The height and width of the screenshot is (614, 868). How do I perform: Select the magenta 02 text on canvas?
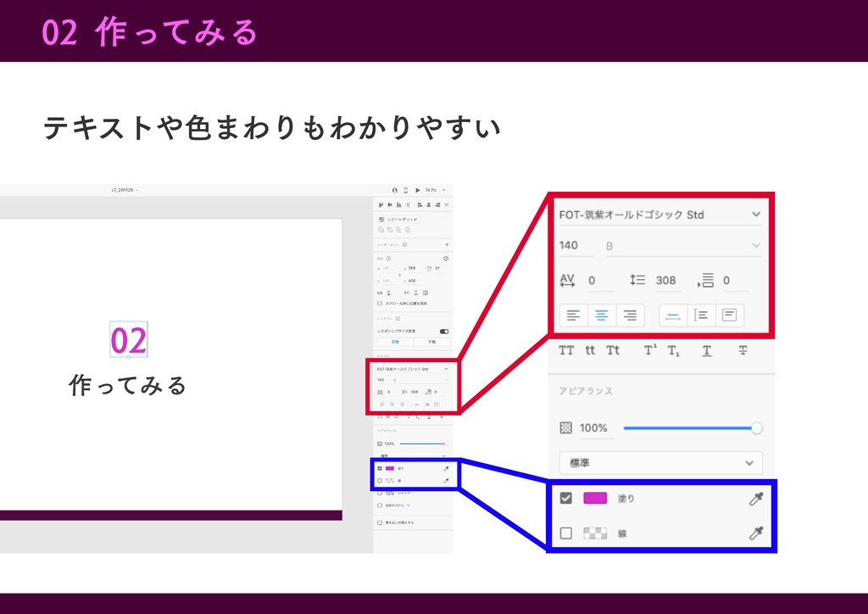coord(129,340)
